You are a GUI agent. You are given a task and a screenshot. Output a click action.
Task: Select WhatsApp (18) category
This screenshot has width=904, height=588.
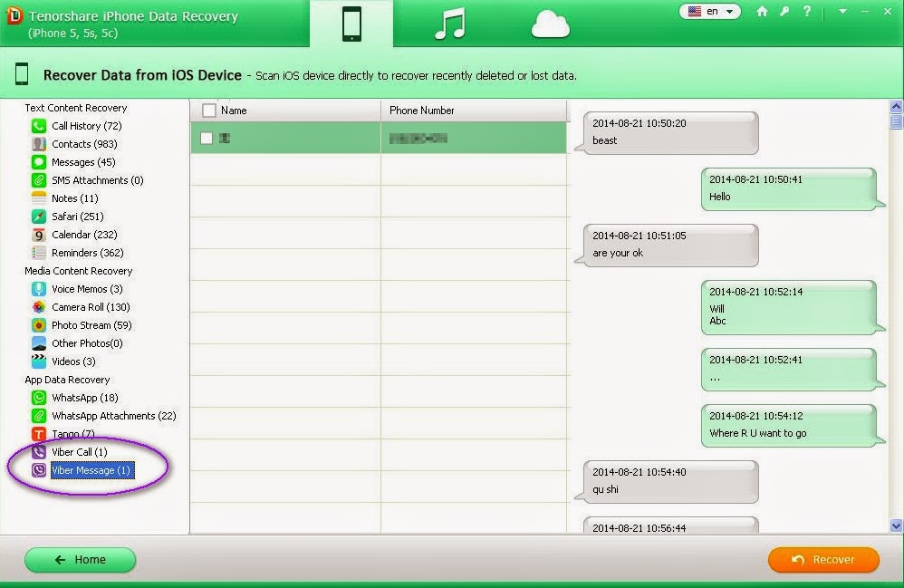point(85,398)
